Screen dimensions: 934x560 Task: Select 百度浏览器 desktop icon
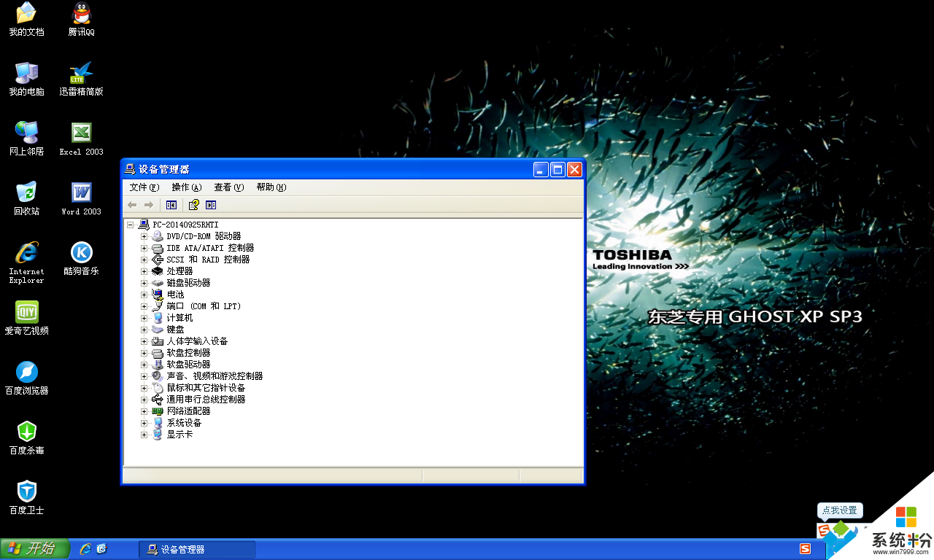pos(27,378)
